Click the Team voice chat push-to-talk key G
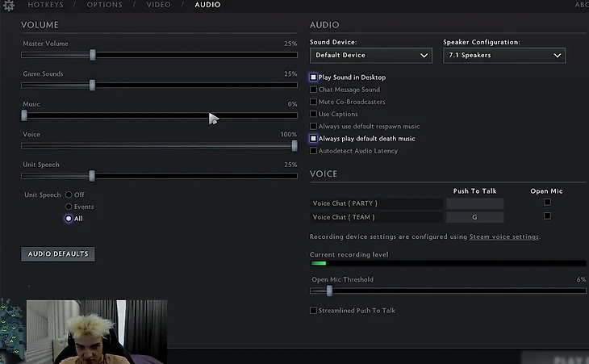The height and width of the screenshot is (364, 589). click(x=474, y=217)
